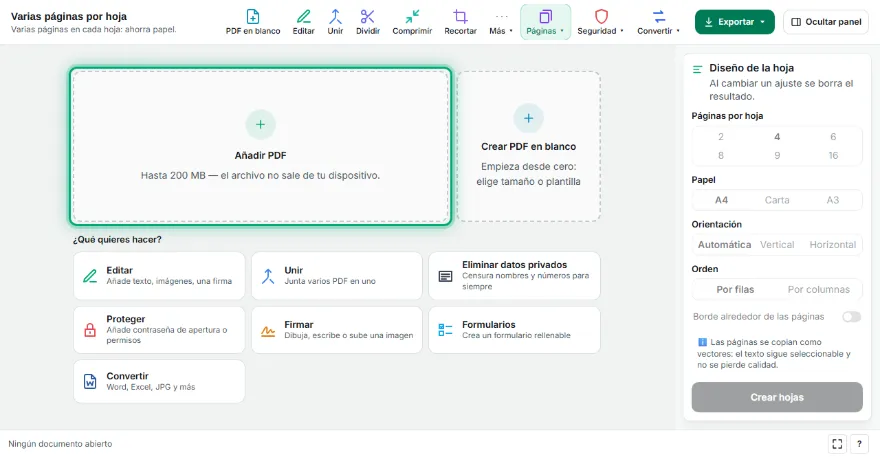The width and height of the screenshot is (880, 457).
Task: Toggle Borde alrededor de las páginas switch
Action: pyautogui.click(x=851, y=317)
